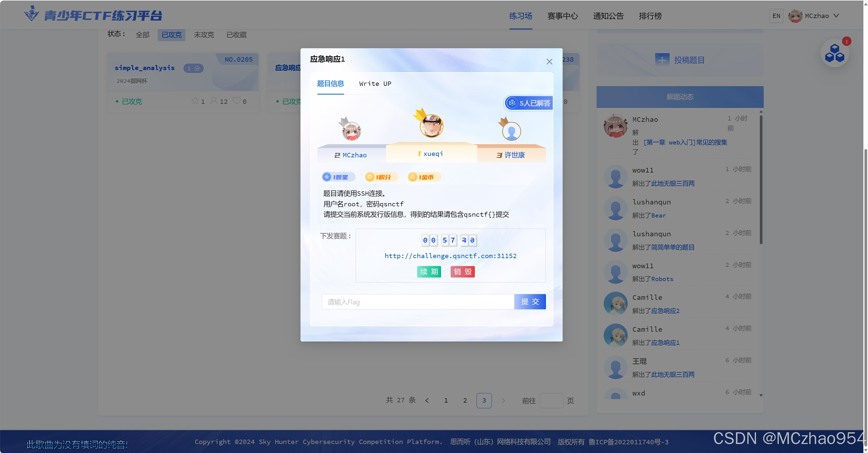Click the star icon on simple_analysis card
This screenshot has height=453, width=868.
coord(195,101)
